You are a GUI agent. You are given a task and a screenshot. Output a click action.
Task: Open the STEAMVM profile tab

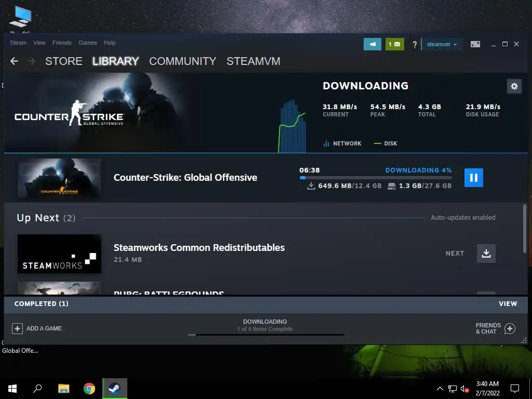coord(254,61)
